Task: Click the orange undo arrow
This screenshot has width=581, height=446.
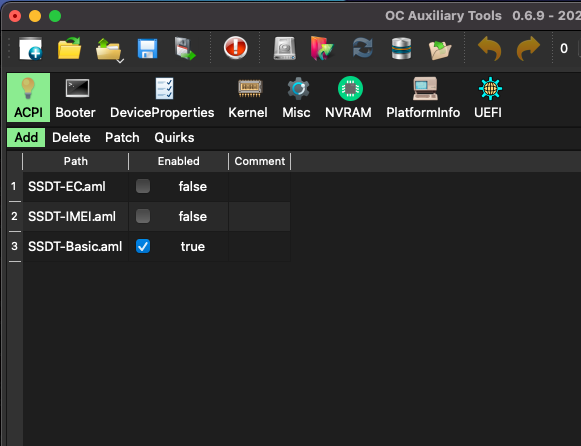Action: [x=489, y=48]
